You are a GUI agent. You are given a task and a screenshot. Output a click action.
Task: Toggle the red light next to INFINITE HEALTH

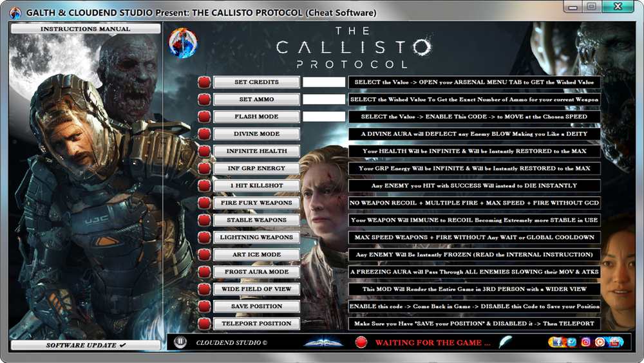[204, 151]
